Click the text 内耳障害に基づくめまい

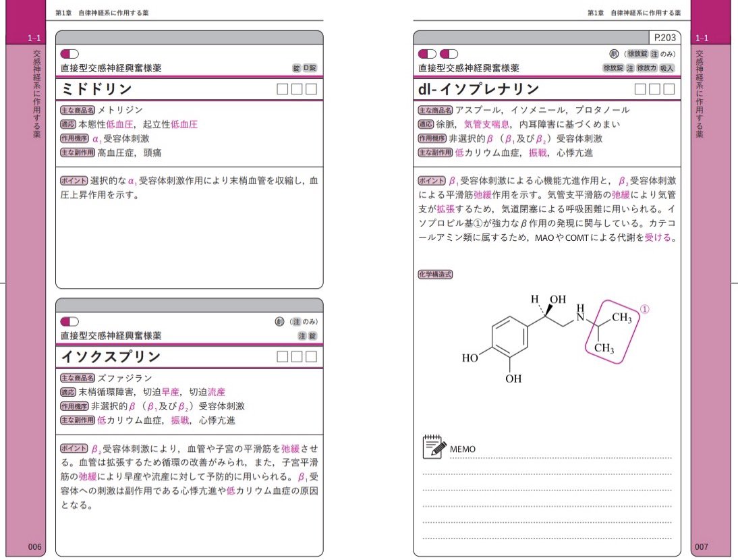(x=569, y=124)
